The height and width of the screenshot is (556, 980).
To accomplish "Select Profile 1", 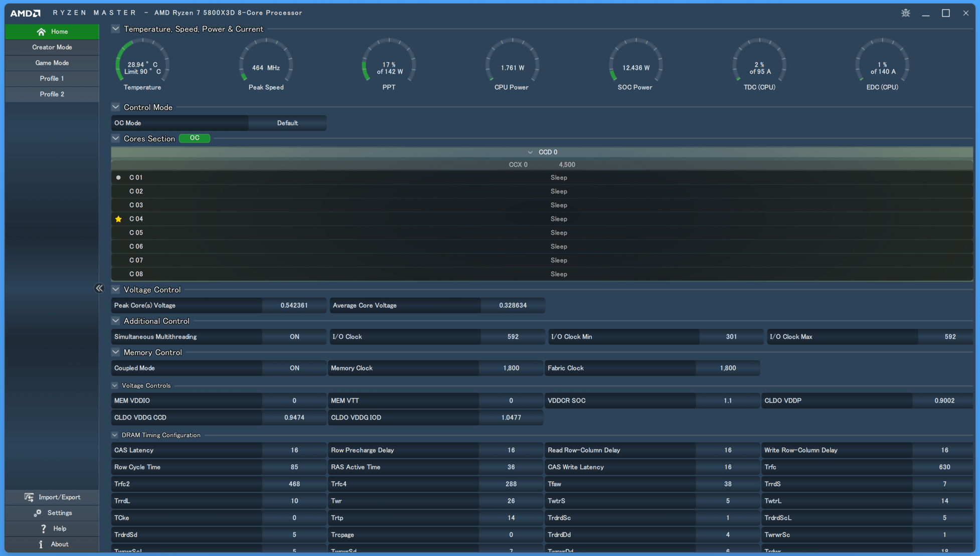I will (x=52, y=78).
